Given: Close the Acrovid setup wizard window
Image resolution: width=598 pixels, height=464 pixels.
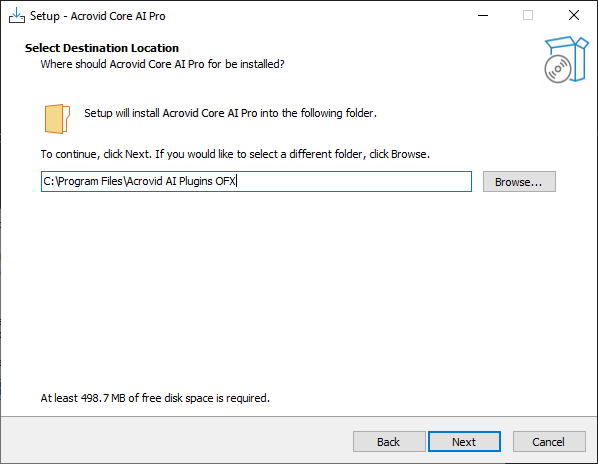Looking at the screenshot, I should (574, 16).
